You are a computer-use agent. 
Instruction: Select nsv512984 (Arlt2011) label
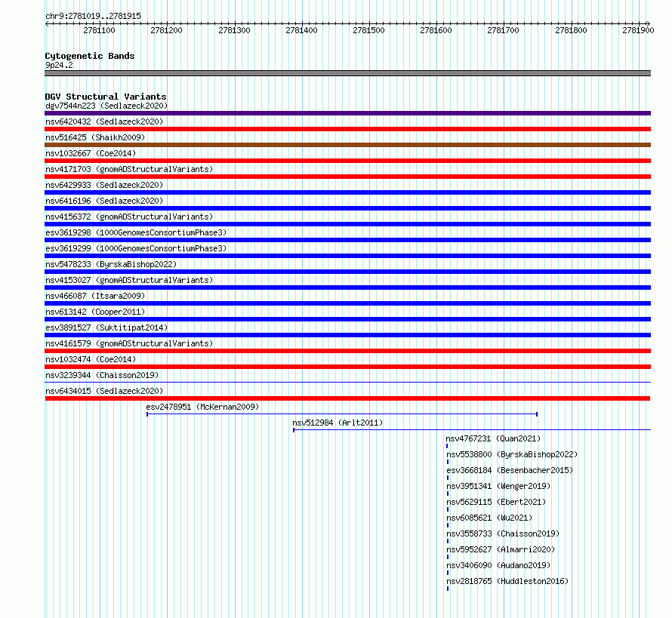click(338, 423)
